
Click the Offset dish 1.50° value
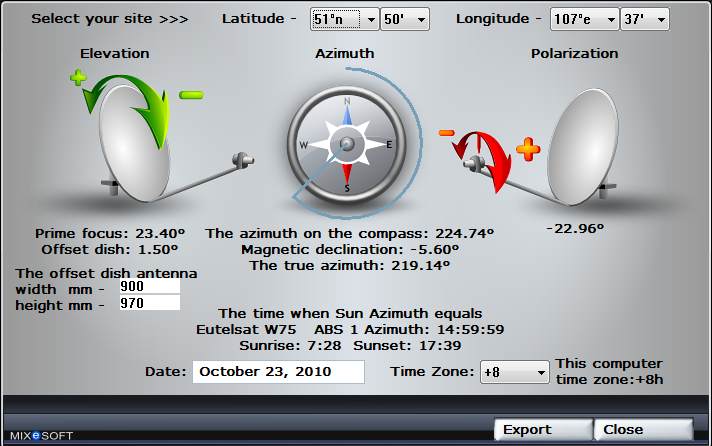[109, 249]
